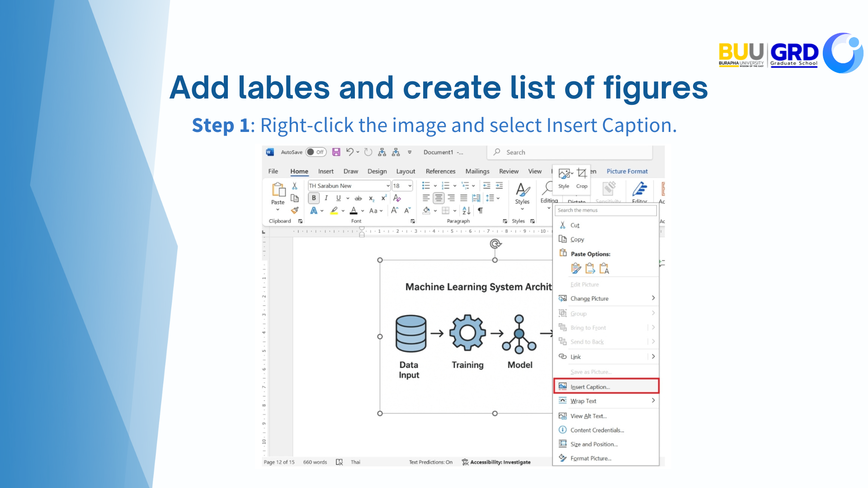
Task: Click Format Picture menu entry
Action: coord(590,458)
